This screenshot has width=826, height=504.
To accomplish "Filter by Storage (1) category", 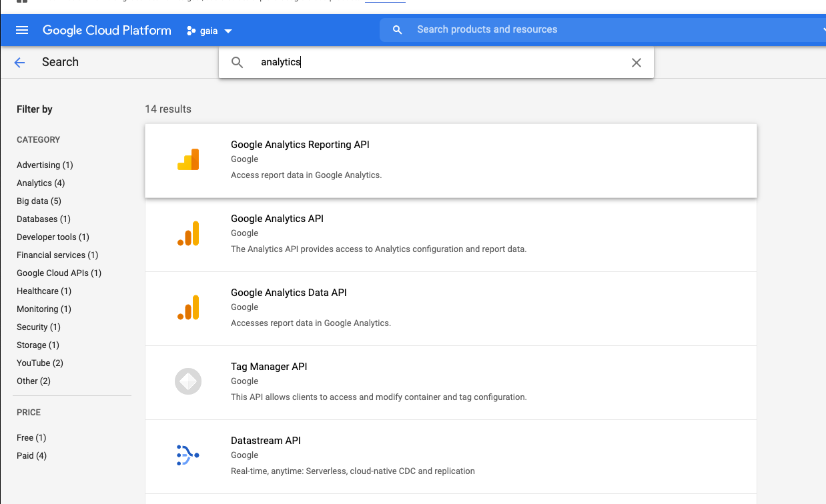I will tap(38, 345).
